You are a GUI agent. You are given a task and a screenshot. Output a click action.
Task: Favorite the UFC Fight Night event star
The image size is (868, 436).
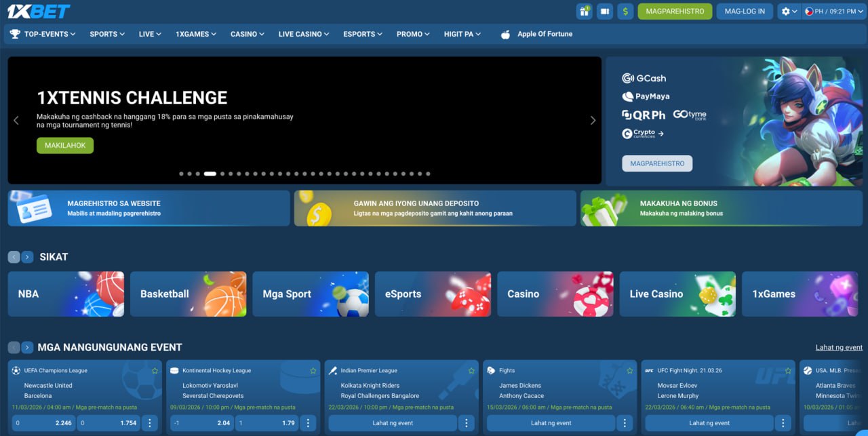[787, 371]
